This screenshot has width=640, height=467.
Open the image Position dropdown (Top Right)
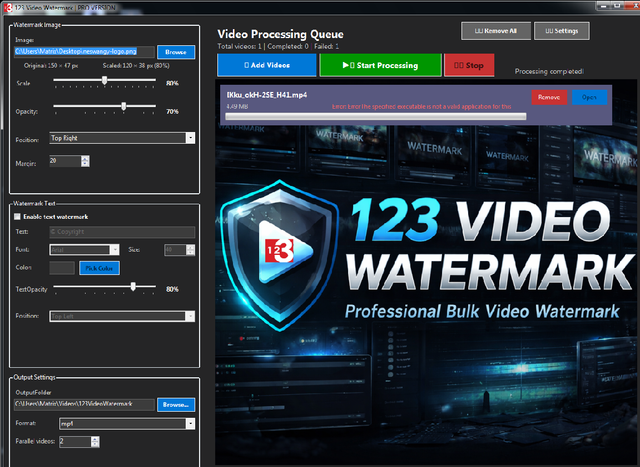[x=122, y=138]
